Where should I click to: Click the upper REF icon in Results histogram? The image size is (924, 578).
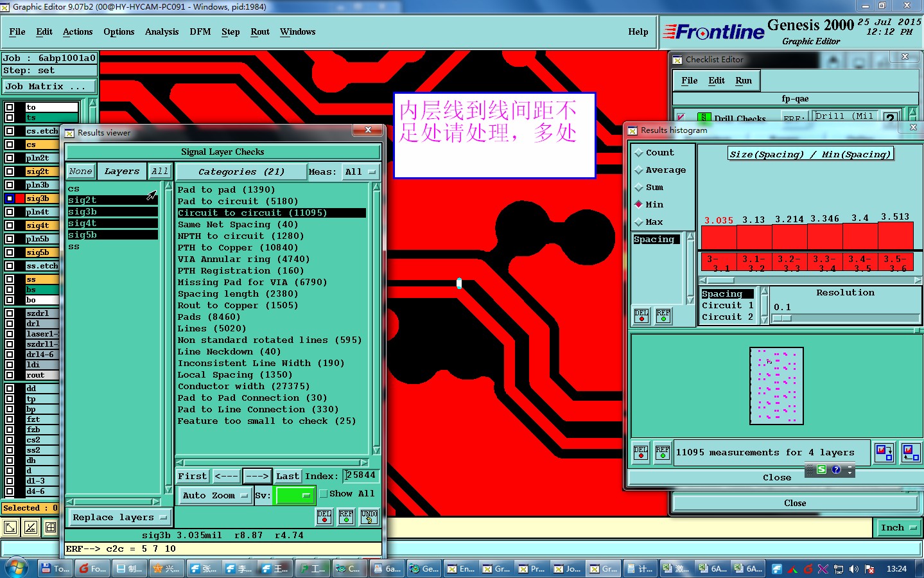pyautogui.click(x=663, y=315)
